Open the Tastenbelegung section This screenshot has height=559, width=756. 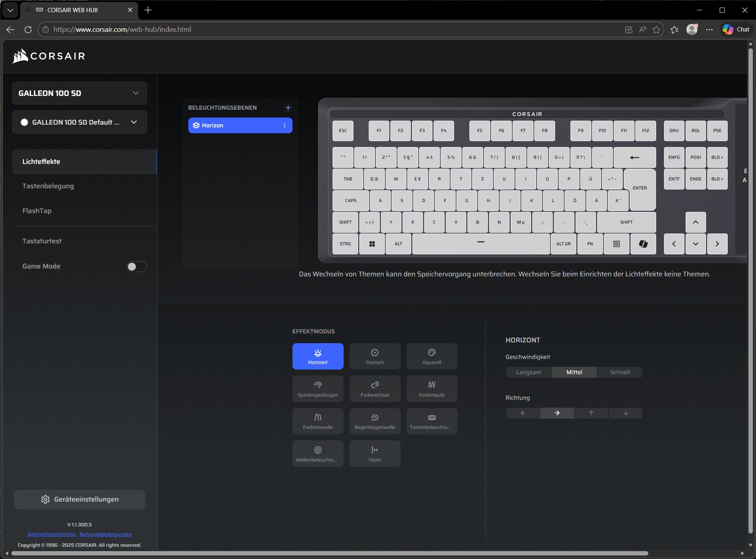point(48,186)
